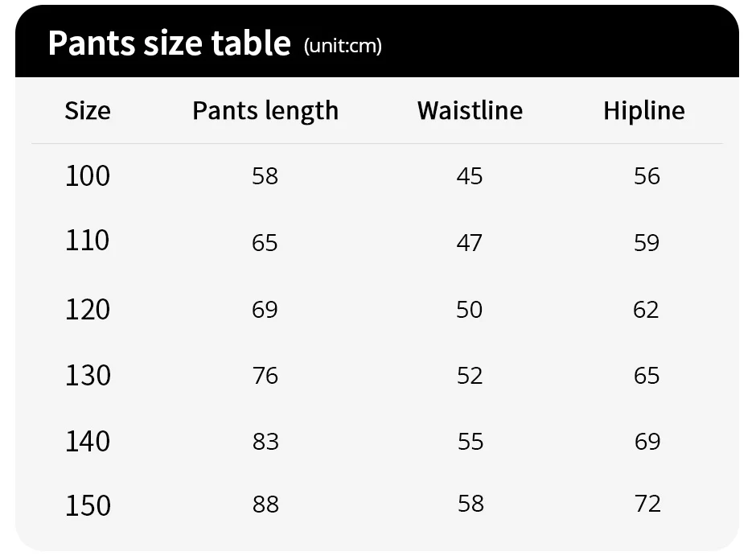Click the "Pants size table" title

click(169, 43)
